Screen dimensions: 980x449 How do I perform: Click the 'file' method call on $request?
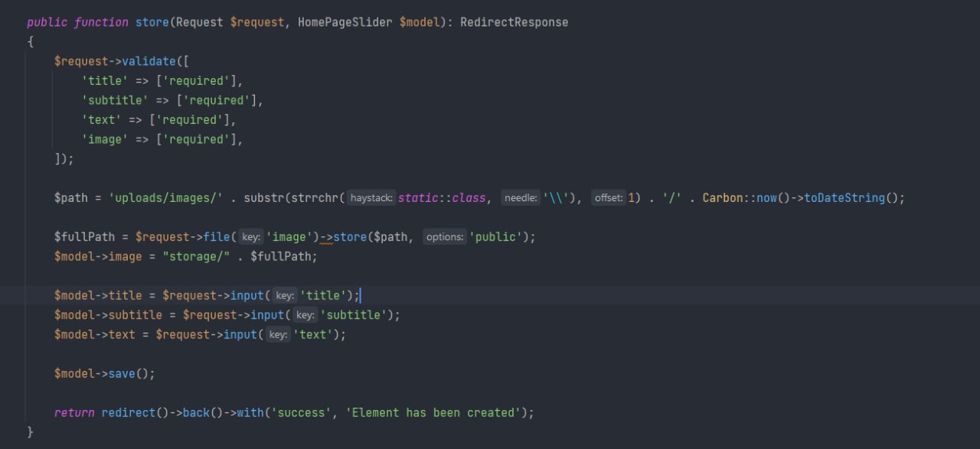216,237
